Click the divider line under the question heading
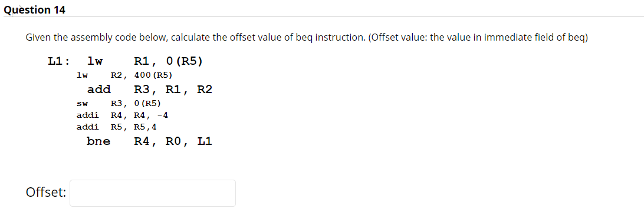Image resolution: width=644 pixels, height=215 pixels. (322, 17)
